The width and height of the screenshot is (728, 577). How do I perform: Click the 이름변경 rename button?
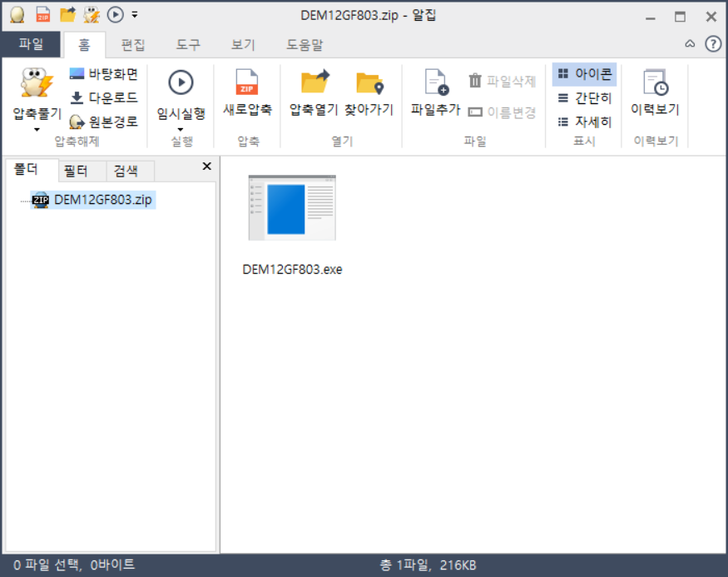tap(503, 112)
